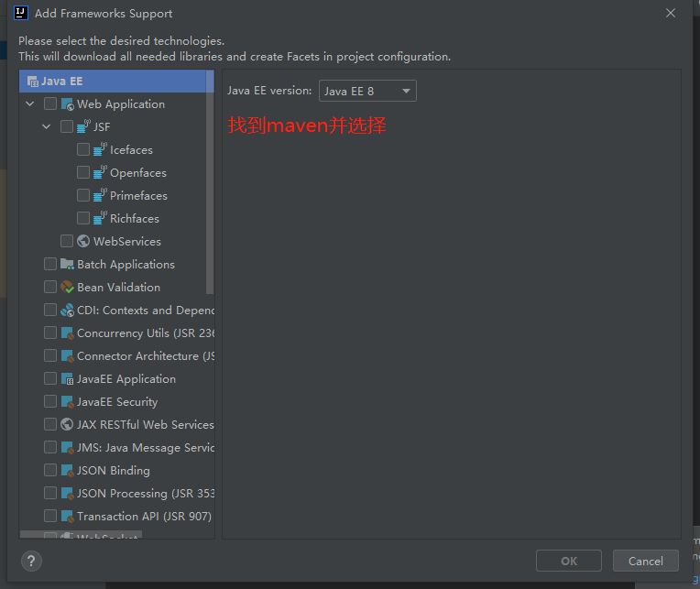Tick the Bean Validation checkbox
The image size is (700, 589).
pyautogui.click(x=50, y=287)
